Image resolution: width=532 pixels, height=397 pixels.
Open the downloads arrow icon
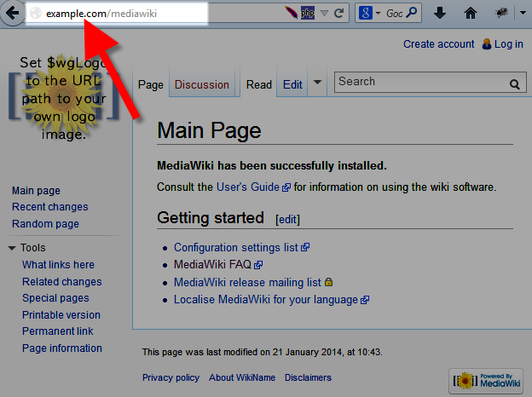440,14
